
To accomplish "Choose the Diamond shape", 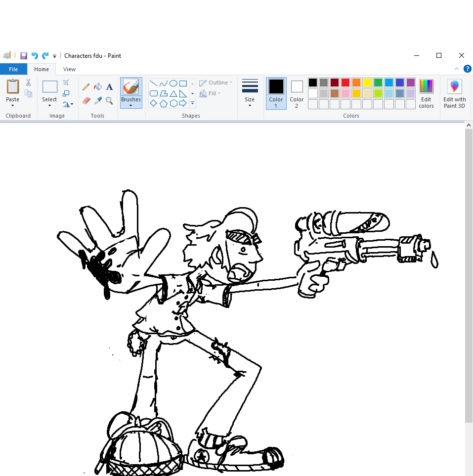I will coord(154,103).
